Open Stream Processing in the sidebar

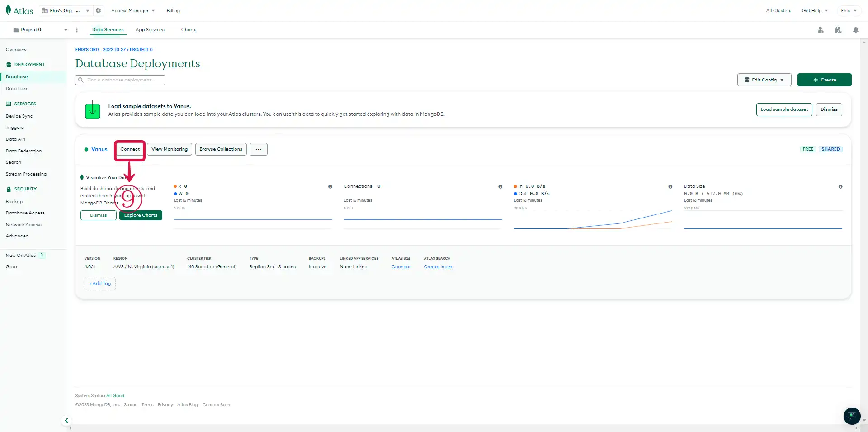(x=26, y=174)
